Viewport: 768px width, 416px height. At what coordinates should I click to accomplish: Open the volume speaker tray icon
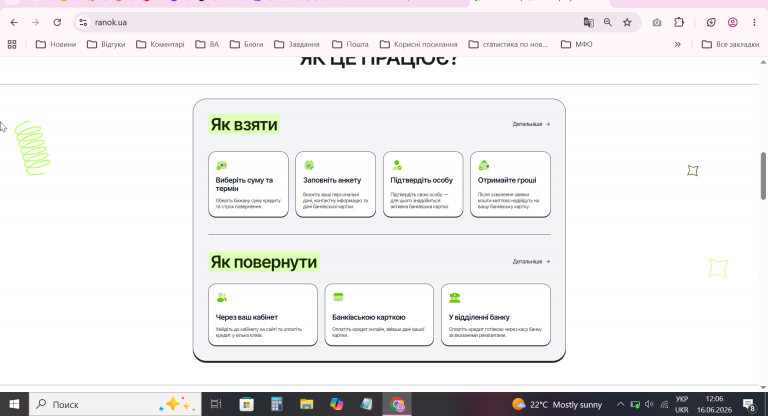point(649,404)
